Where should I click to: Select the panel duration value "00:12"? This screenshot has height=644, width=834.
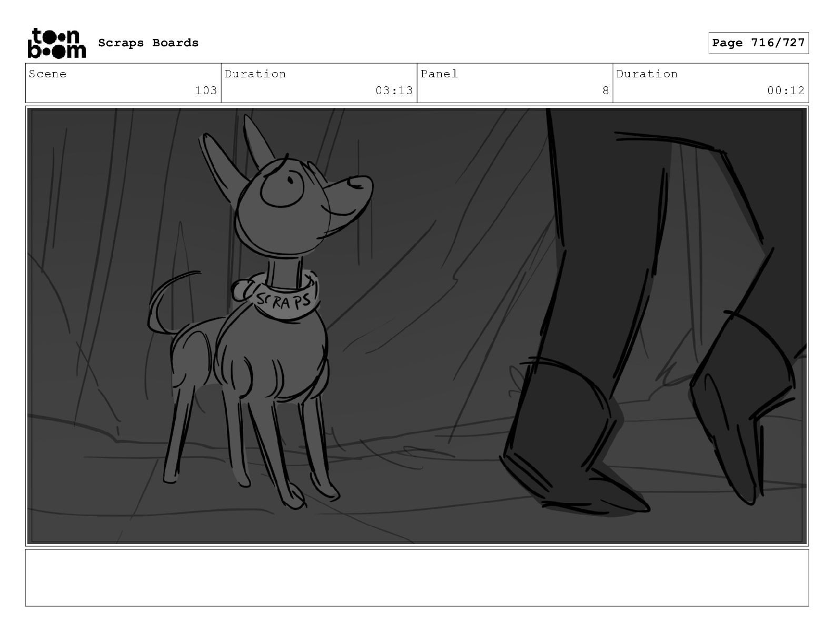tap(786, 90)
